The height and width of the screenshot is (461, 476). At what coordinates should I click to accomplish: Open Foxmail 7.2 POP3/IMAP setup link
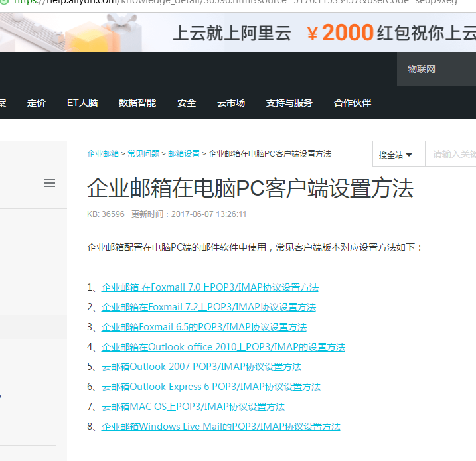[x=209, y=307]
